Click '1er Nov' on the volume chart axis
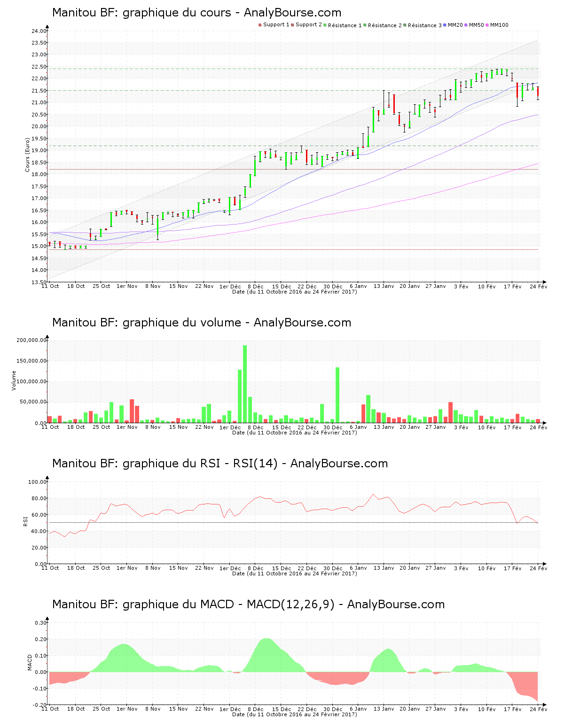 pos(127,427)
